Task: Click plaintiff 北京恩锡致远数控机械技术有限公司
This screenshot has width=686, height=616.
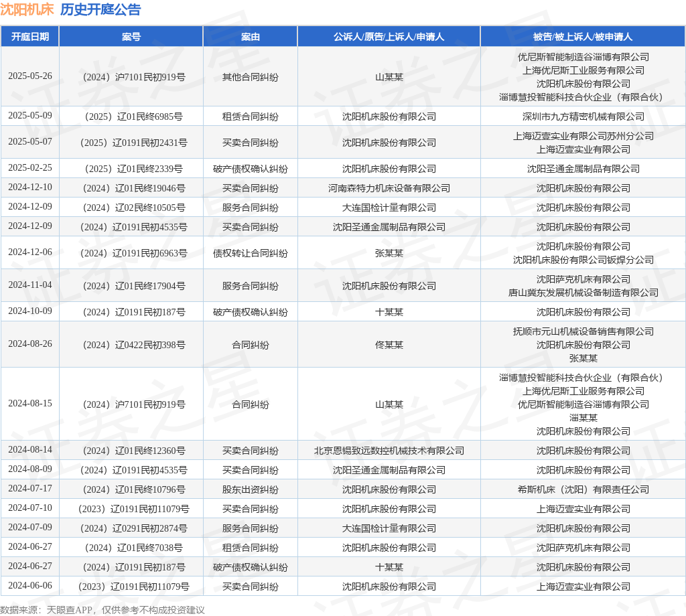Action: pos(389,451)
